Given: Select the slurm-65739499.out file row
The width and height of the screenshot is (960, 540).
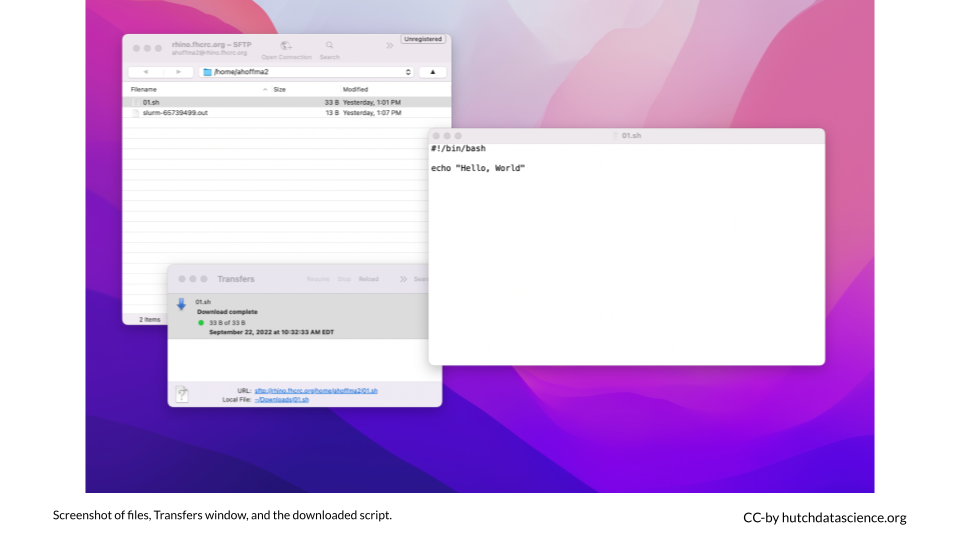Looking at the screenshot, I should click(287, 113).
